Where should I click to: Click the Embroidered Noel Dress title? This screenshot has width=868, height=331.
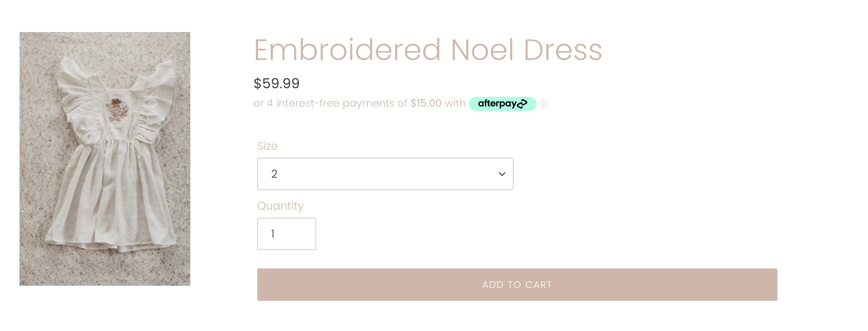[428, 50]
